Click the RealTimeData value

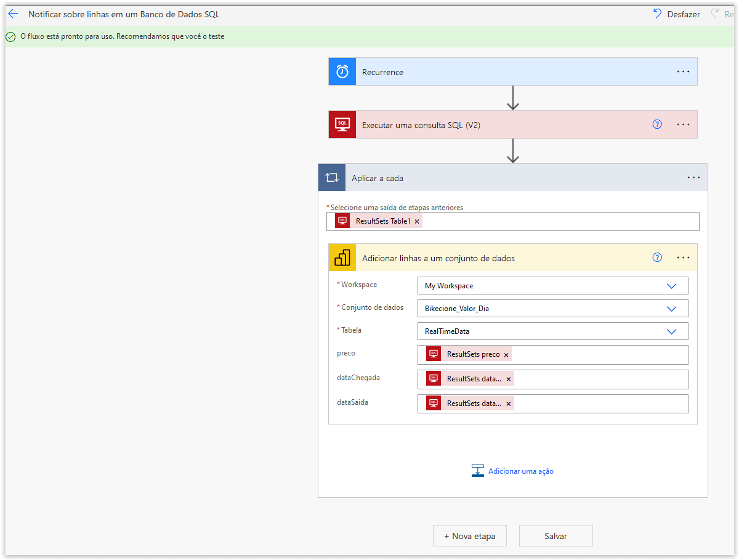447,331
